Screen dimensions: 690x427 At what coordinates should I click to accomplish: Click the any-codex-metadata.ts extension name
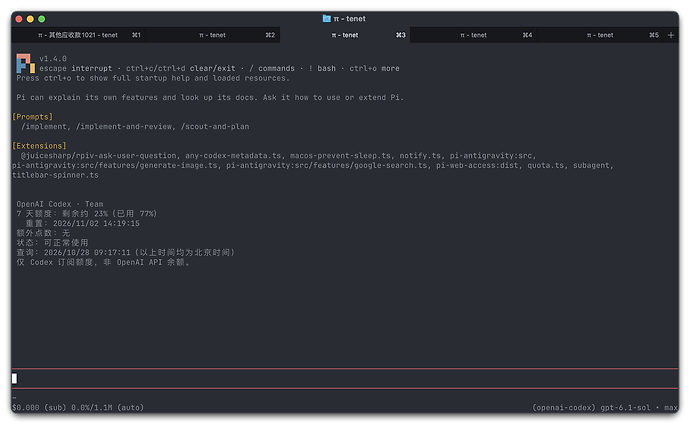point(233,155)
